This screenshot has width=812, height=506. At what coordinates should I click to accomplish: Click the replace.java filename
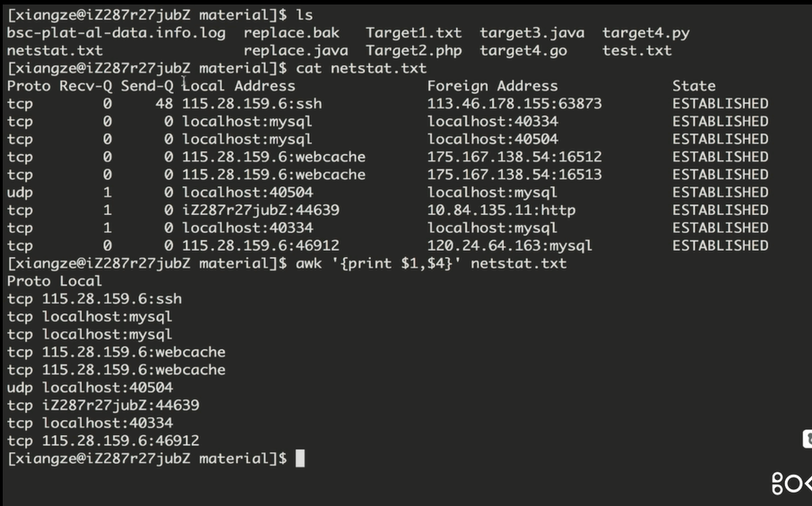(x=296, y=51)
